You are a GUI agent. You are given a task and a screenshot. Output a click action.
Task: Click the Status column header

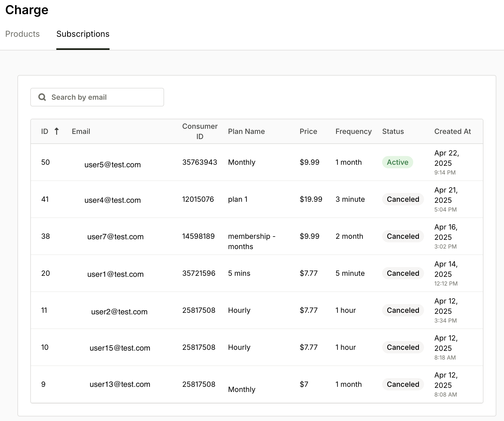tap(393, 131)
